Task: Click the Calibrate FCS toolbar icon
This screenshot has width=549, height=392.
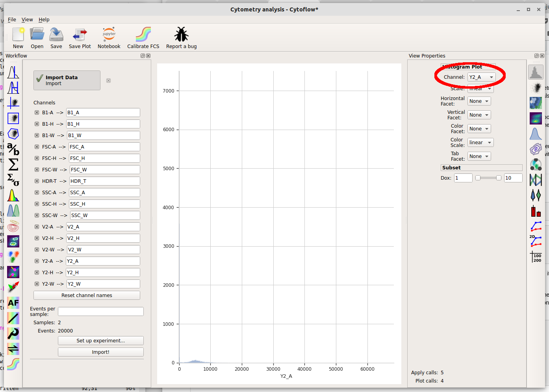Action: (143, 35)
